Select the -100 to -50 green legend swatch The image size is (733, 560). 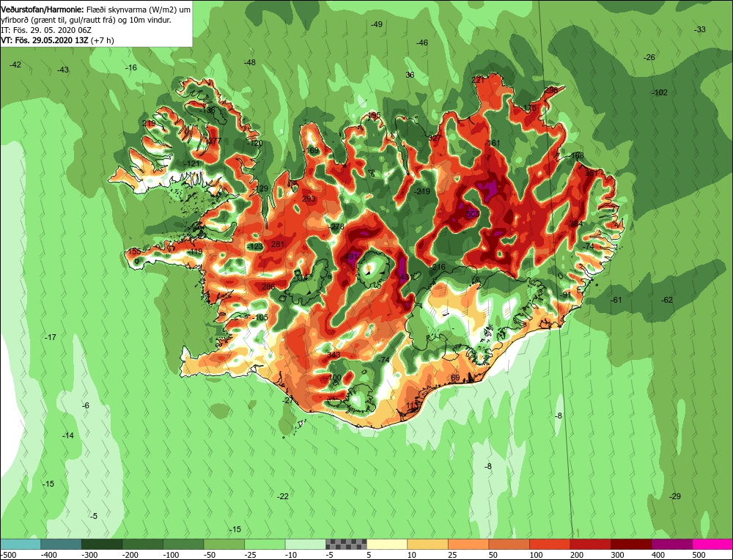point(183,544)
